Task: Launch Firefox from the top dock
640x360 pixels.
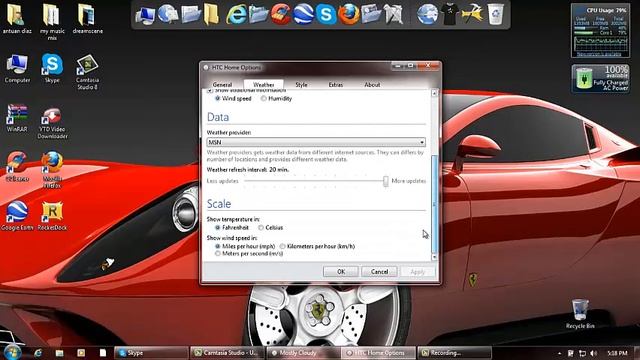Action: pos(349,14)
